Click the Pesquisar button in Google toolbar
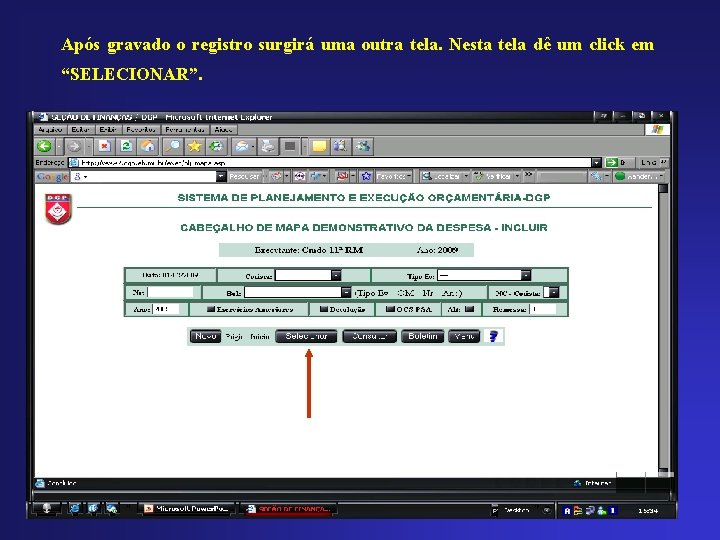 point(244,176)
